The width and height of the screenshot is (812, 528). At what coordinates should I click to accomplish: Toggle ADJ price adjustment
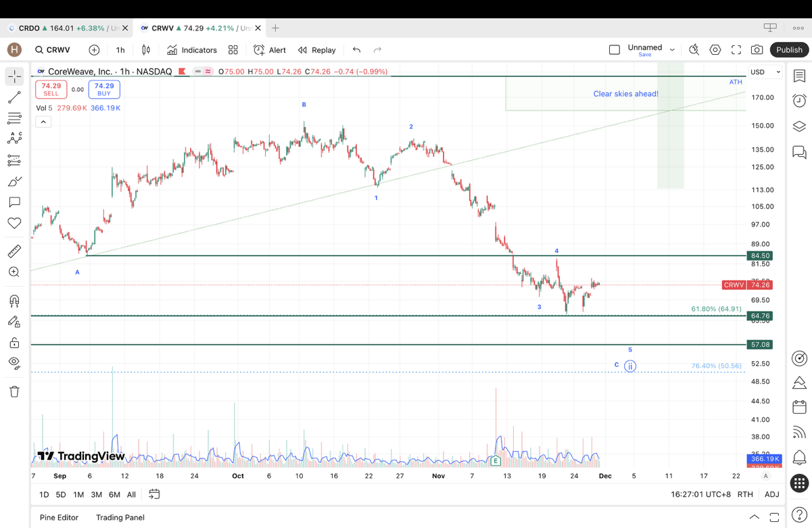771,494
